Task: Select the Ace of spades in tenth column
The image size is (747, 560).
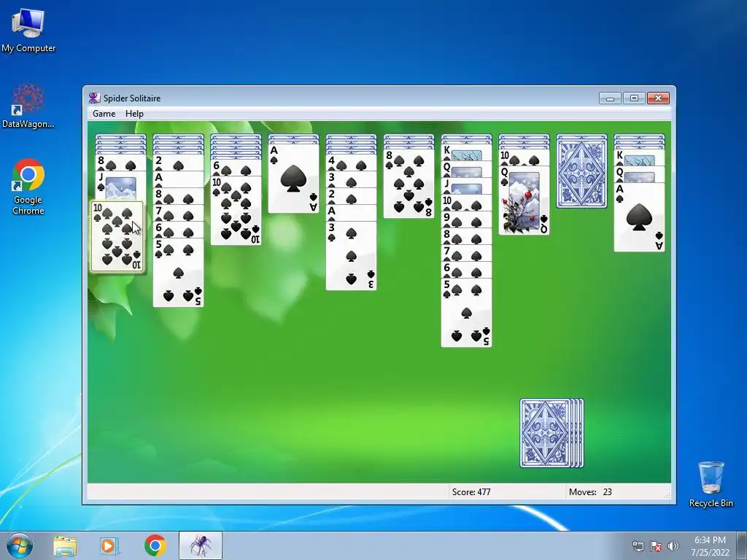Action: pos(639,217)
